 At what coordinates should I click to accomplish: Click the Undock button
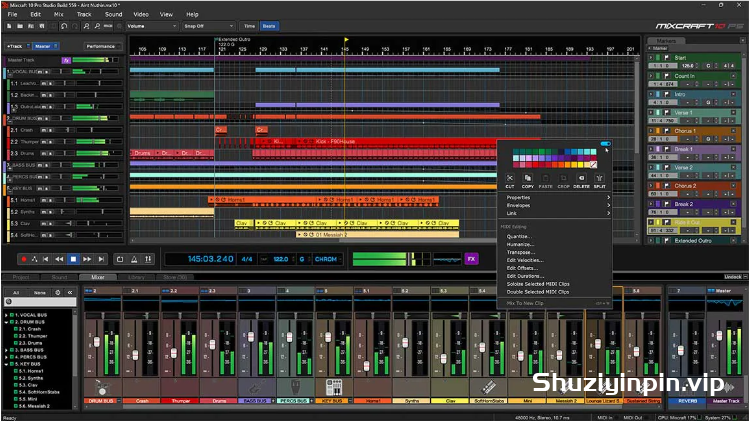pyautogui.click(x=733, y=277)
